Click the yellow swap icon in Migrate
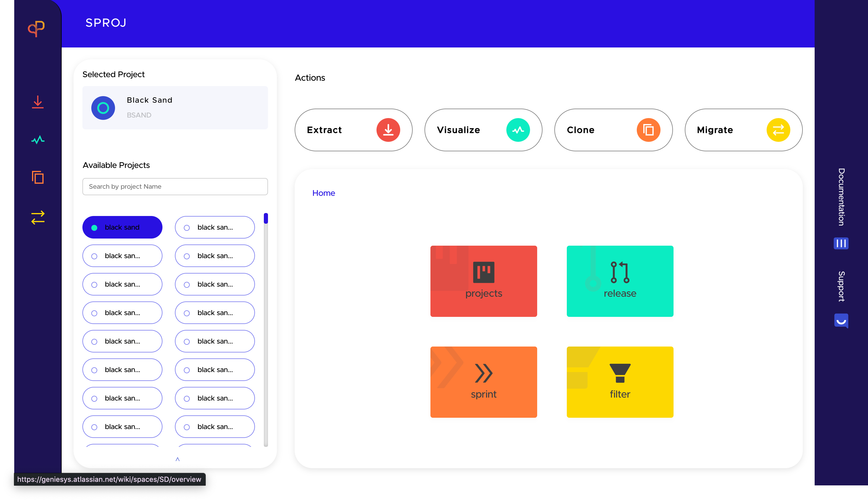This screenshot has height=502, width=868. [778, 130]
